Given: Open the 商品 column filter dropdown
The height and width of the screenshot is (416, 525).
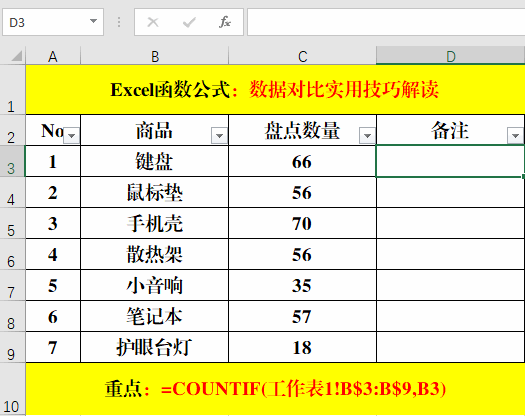Looking at the screenshot, I should (219, 136).
